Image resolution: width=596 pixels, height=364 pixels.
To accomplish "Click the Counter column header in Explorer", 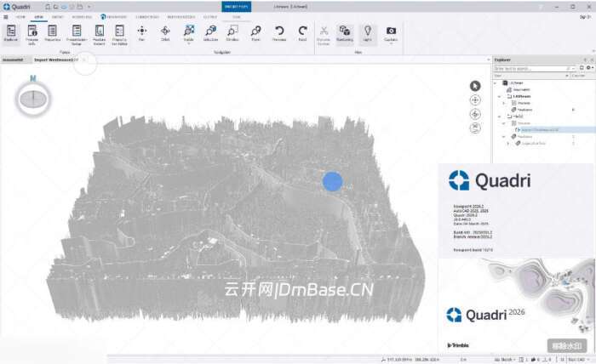I will click(x=578, y=76).
